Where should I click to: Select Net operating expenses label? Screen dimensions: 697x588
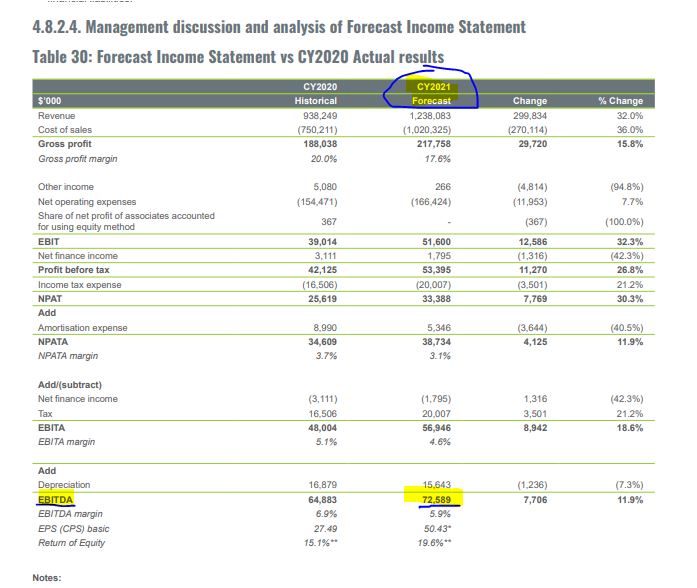coord(87,202)
